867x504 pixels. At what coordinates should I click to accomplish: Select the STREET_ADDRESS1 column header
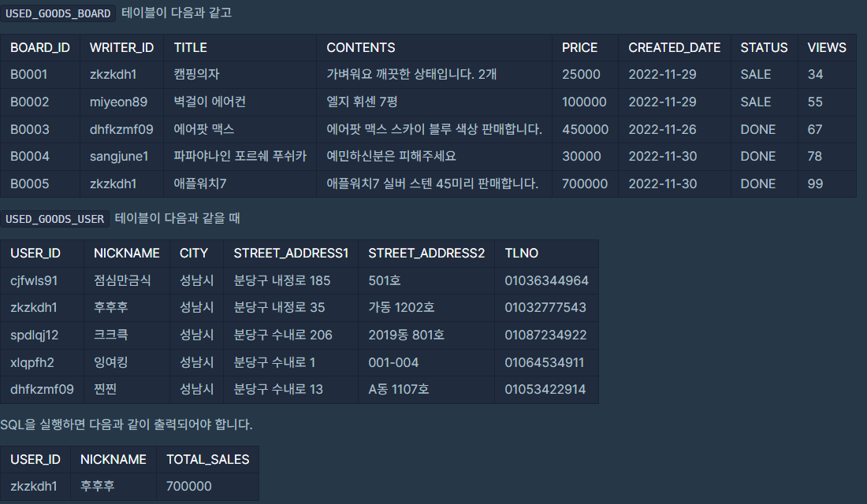291,253
